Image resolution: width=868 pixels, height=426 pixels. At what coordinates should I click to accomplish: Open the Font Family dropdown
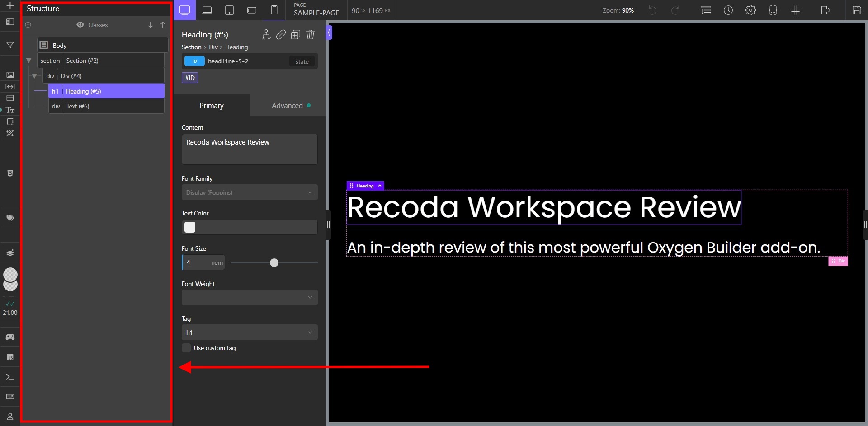[x=249, y=192]
